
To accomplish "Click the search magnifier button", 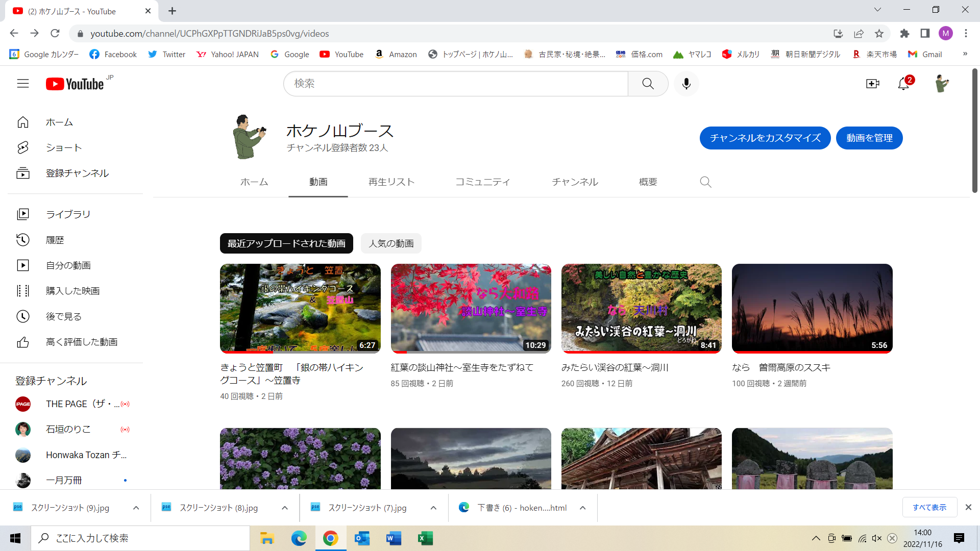I will [648, 84].
